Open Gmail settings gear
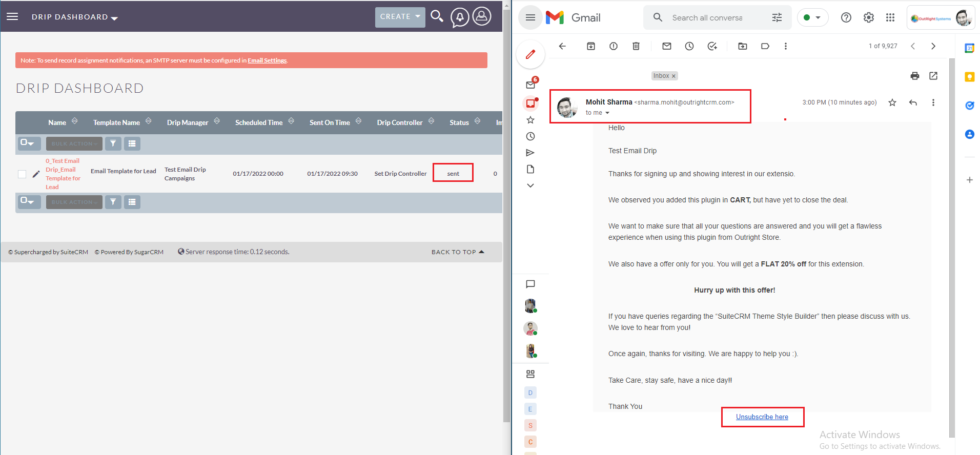980x455 pixels. click(x=869, y=17)
